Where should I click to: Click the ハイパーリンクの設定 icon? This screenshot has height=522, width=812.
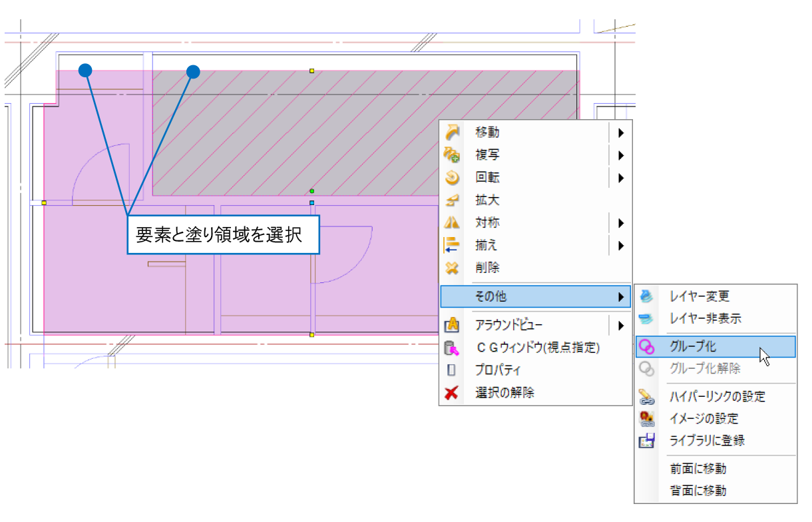click(646, 396)
